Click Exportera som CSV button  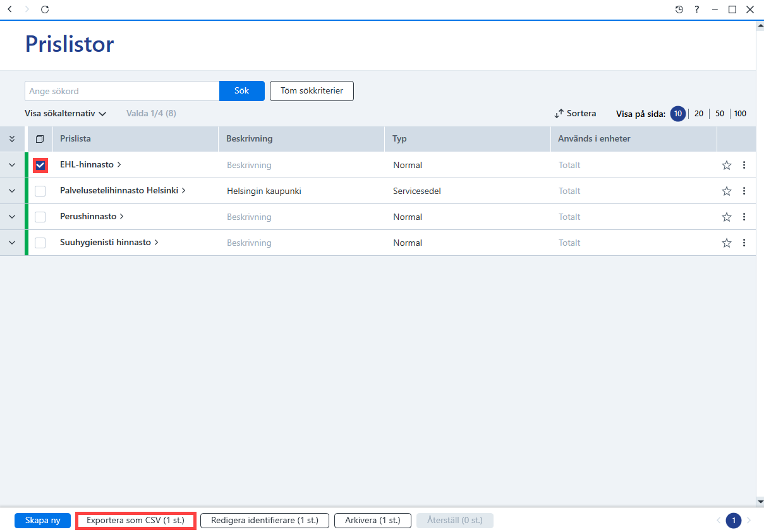tap(135, 521)
